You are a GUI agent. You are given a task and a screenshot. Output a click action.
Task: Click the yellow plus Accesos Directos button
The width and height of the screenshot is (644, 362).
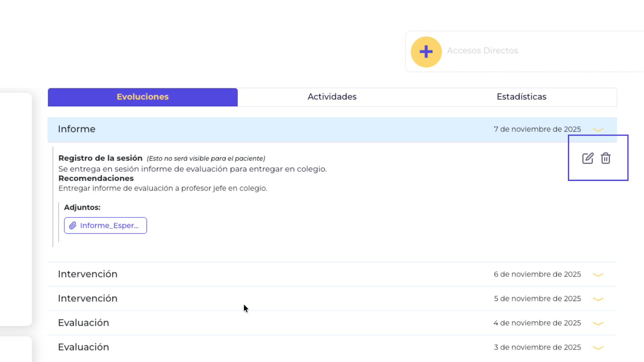tap(426, 52)
